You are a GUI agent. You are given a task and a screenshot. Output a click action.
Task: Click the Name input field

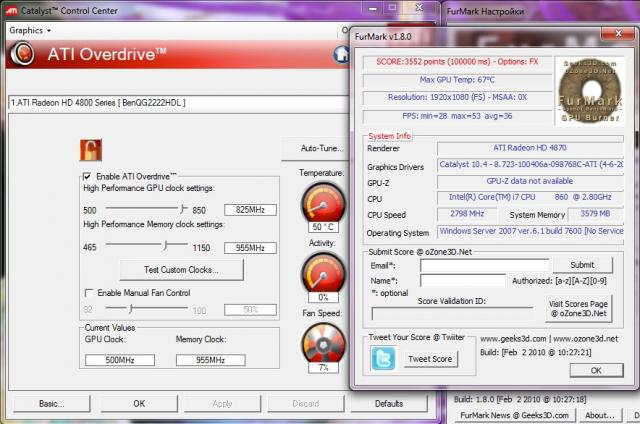463,281
